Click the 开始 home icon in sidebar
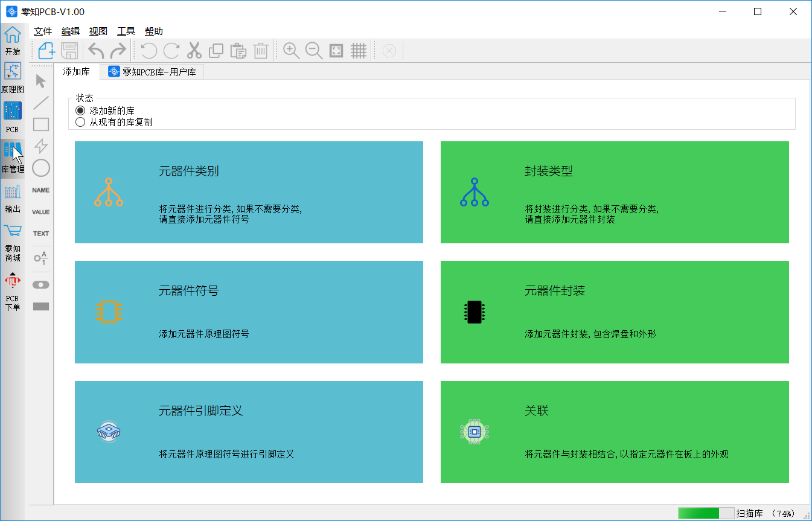This screenshot has height=521, width=812. 12,40
